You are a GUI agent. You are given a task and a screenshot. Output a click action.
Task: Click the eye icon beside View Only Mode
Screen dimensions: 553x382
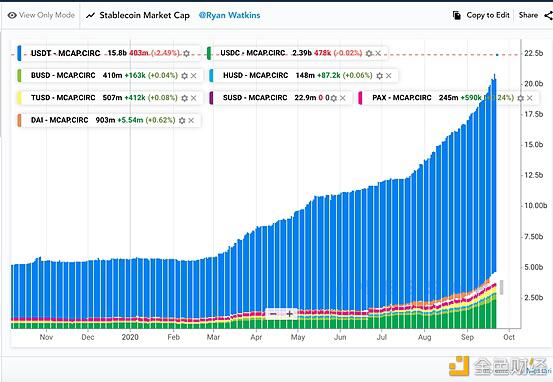[12, 16]
